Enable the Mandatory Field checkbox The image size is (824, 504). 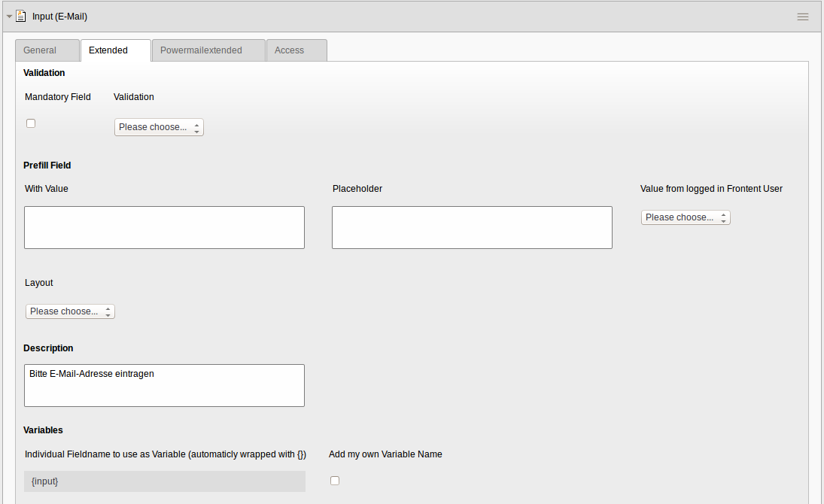coord(31,123)
